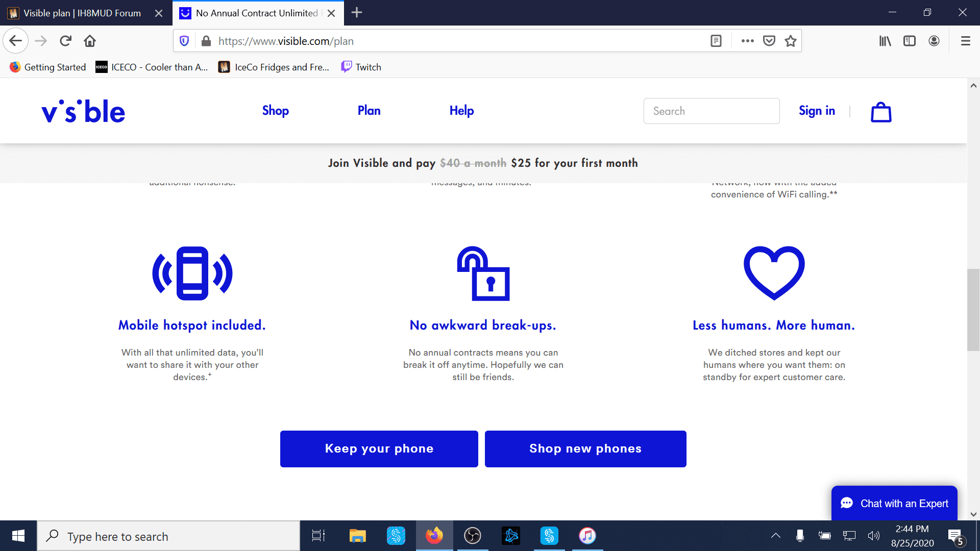Save page to Pocket
This screenshot has height=551, width=980.
coord(769,41)
